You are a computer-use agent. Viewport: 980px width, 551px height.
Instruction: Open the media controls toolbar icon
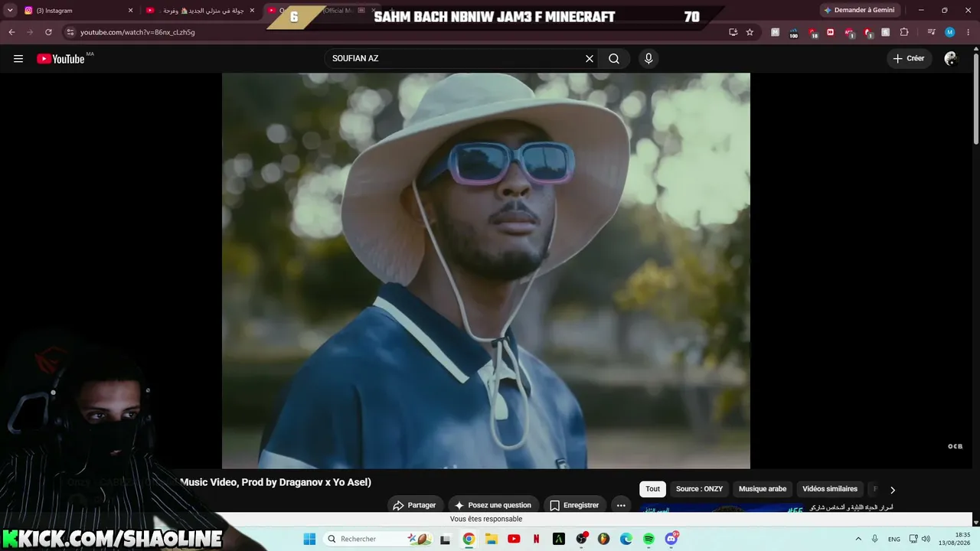point(932,32)
